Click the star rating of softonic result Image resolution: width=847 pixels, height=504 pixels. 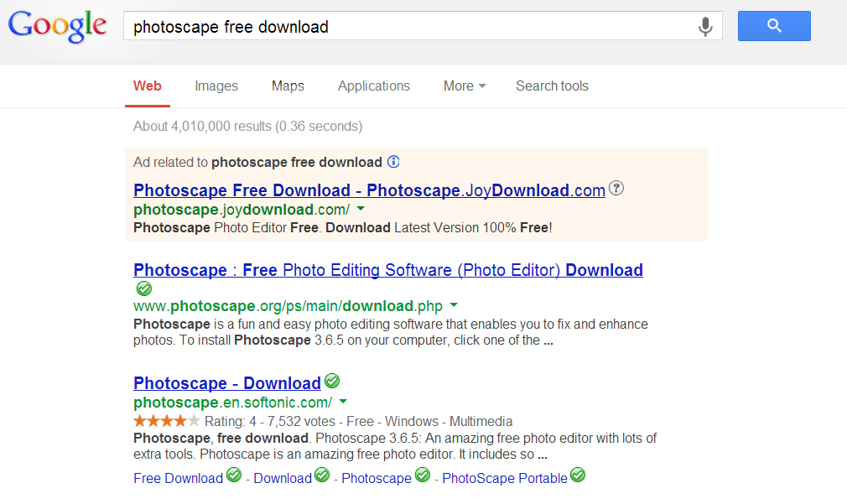(x=166, y=421)
